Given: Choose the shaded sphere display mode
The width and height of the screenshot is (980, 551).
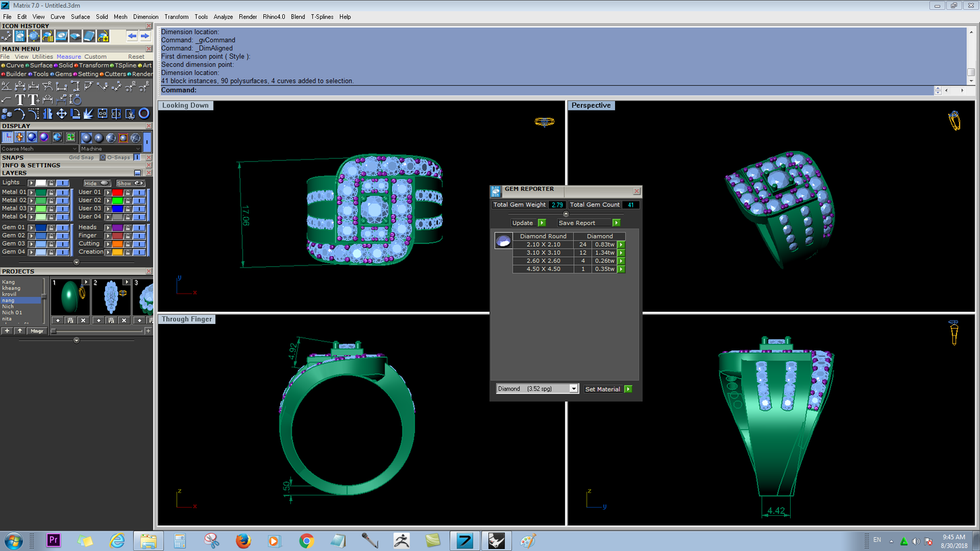Looking at the screenshot, I should point(32,138).
